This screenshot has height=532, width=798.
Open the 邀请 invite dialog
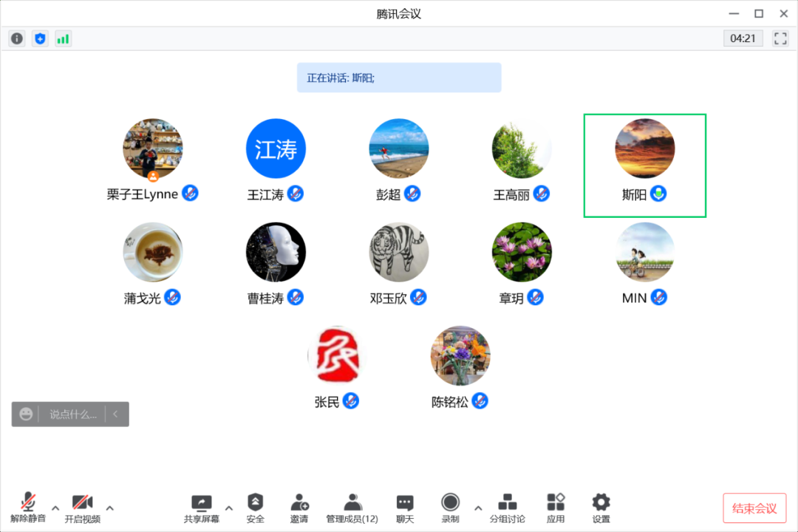[x=299, y=508]
